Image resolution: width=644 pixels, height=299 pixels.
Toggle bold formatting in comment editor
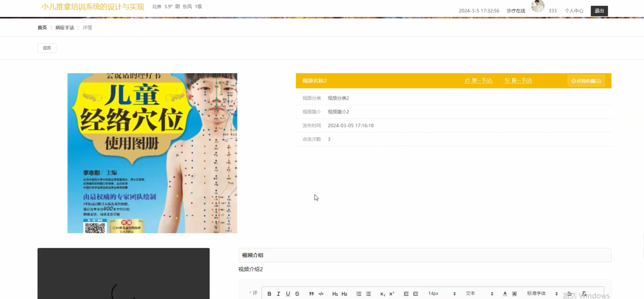point(269,294)
